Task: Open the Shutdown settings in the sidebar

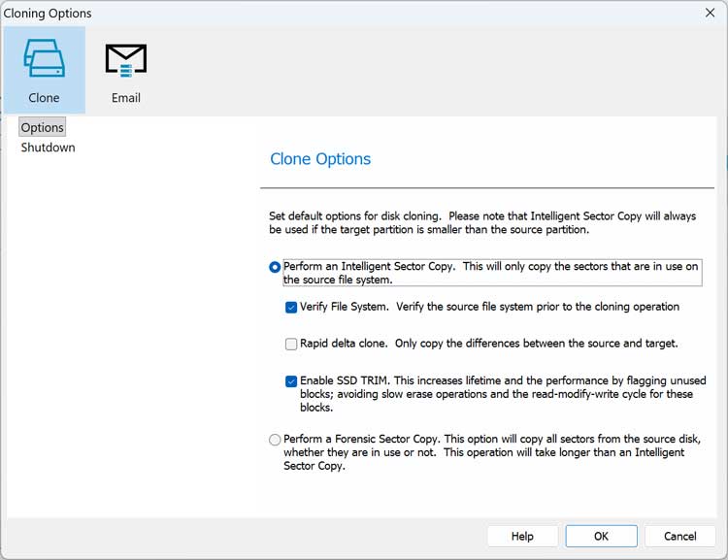Action: [48, 148]
